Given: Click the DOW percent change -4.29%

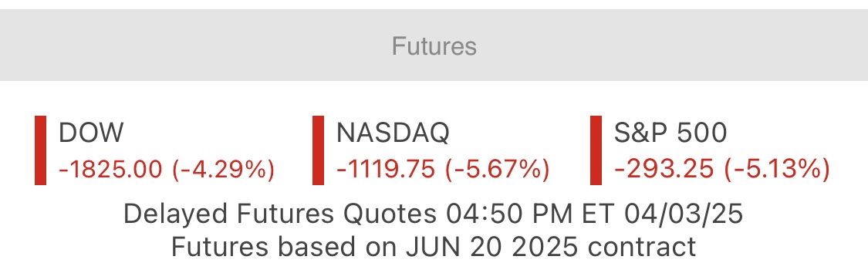Looking at the screenshot, I should point(224,169).
